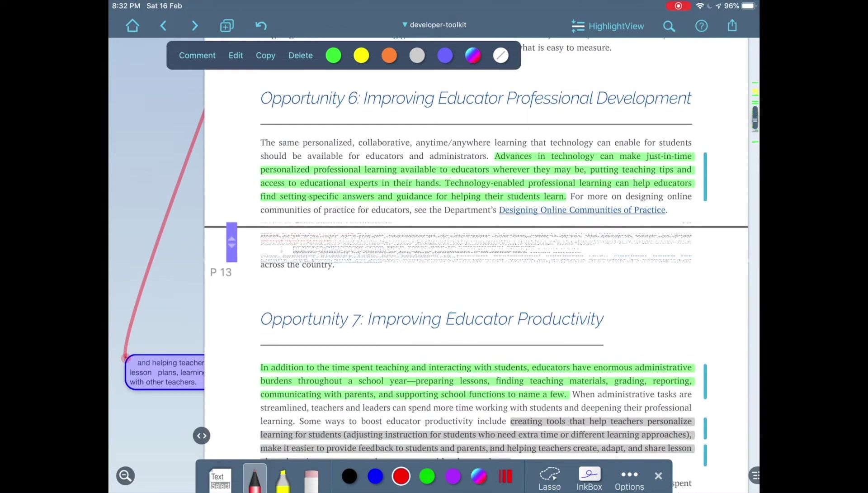Open HighlightView mode
Screen dimensions: 868x493
tap(608, 26)
